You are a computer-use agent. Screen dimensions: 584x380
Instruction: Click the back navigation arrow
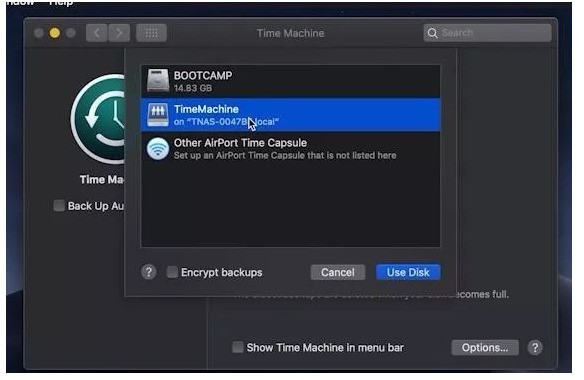(97, 33)
